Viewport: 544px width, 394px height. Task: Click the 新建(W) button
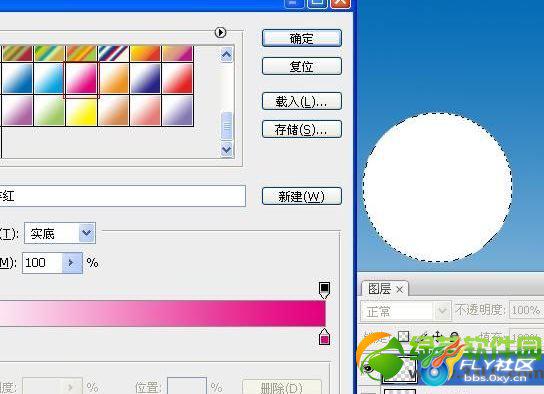click(x=302, y=196)
